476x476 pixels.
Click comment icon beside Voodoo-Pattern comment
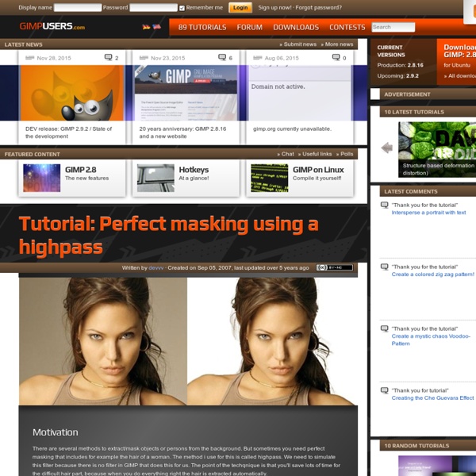point(384,329)
